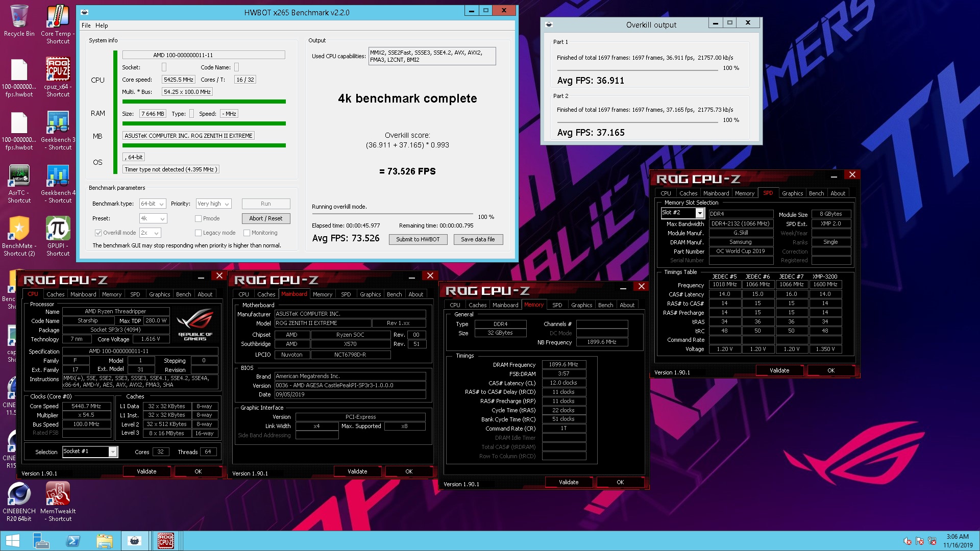Open the Priority Very high dropdown
Image resolution: width=980 pixels, height=551 pixels.
(x=214, y=204)
